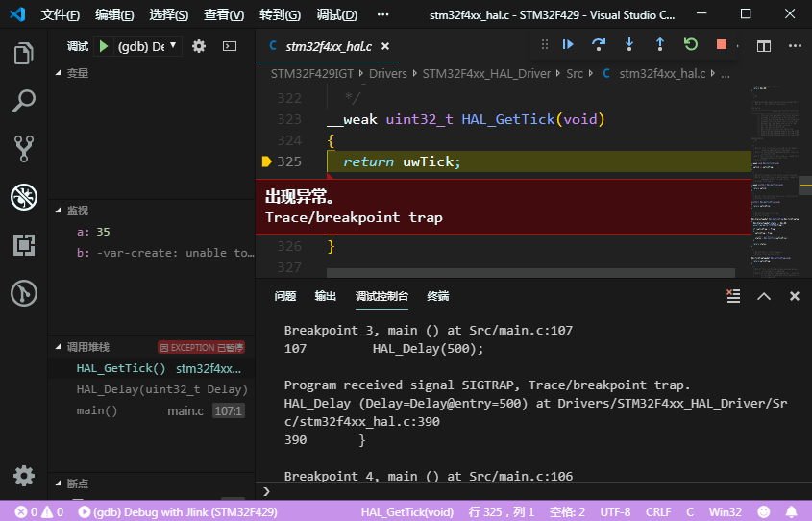
Task: Select HAL_GetTick() stack frame
Action: (151, 368)
